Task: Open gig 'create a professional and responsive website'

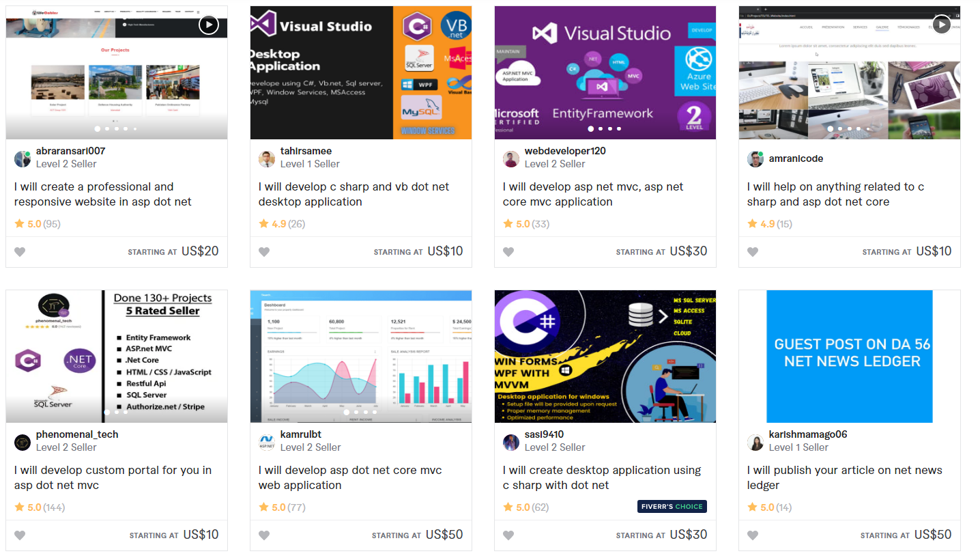Action: (103, 195)
